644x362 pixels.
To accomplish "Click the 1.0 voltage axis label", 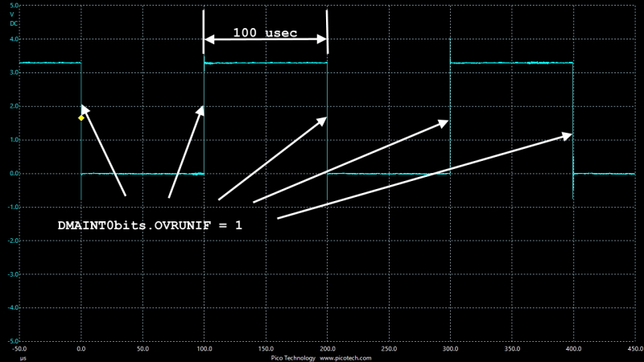I will coord(14,140).
